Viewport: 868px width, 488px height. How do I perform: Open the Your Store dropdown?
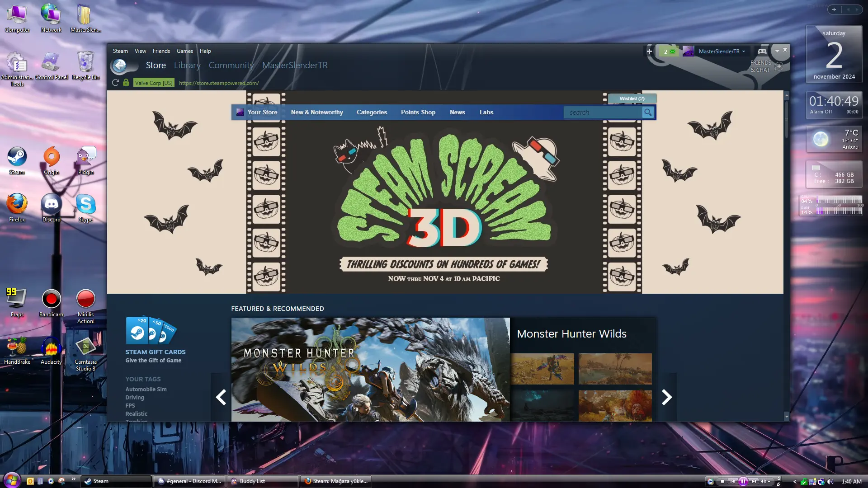click(262, 112)
